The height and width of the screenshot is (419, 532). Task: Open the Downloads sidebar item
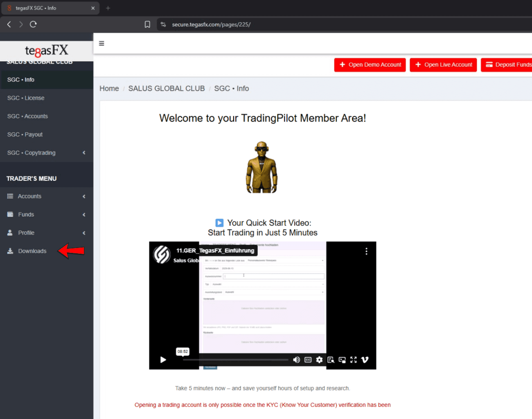pos(47,251)
